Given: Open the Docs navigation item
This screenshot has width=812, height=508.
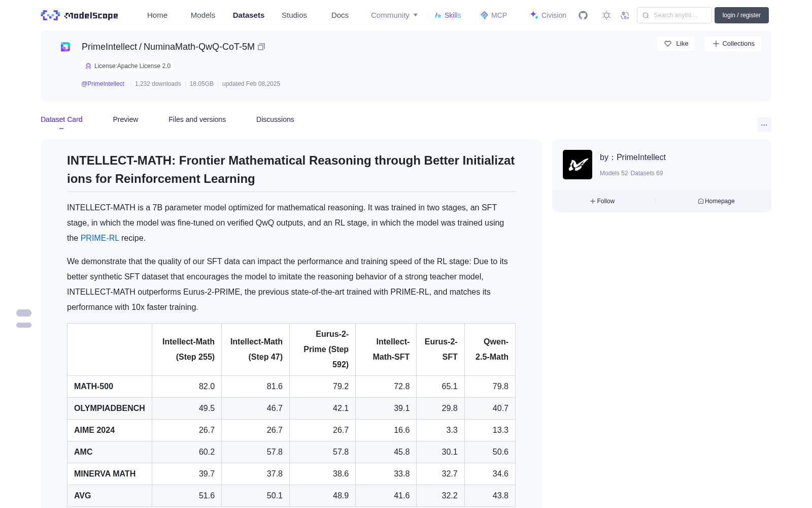Looking at the screenshot, I should click(x=340, y=15).
